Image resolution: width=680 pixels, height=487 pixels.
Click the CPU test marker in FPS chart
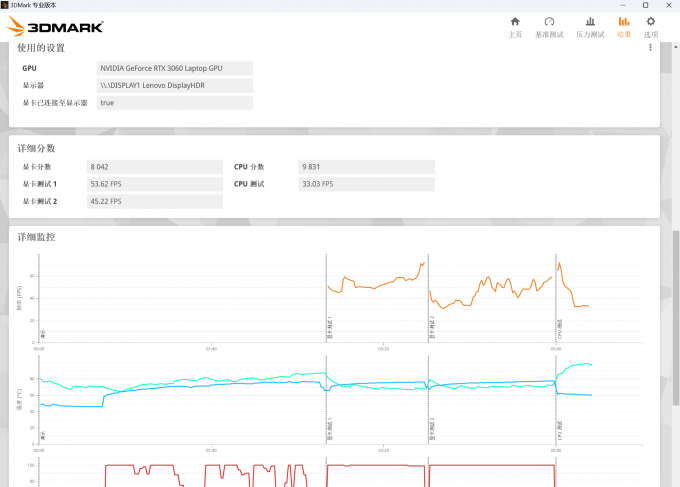click(x=557, y=328)
